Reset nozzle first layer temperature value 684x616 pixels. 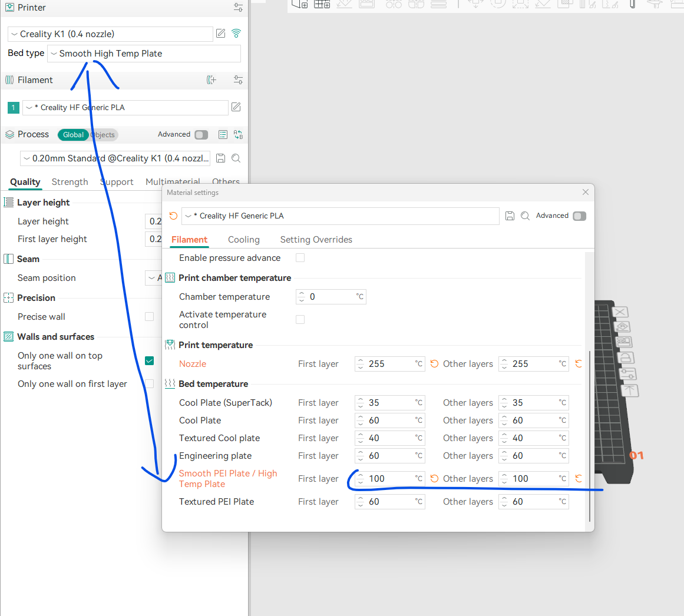click(x=434, y=364)
